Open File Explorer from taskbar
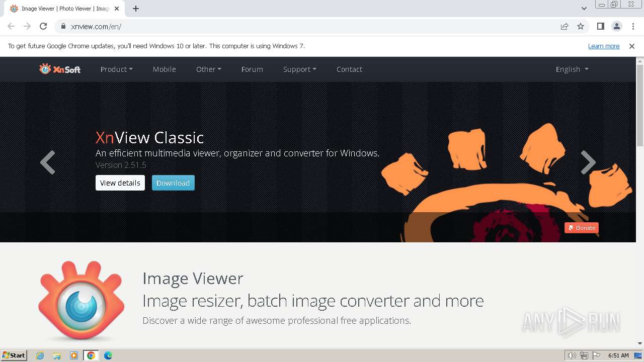The image size is (644, 362). coord(57,355)
